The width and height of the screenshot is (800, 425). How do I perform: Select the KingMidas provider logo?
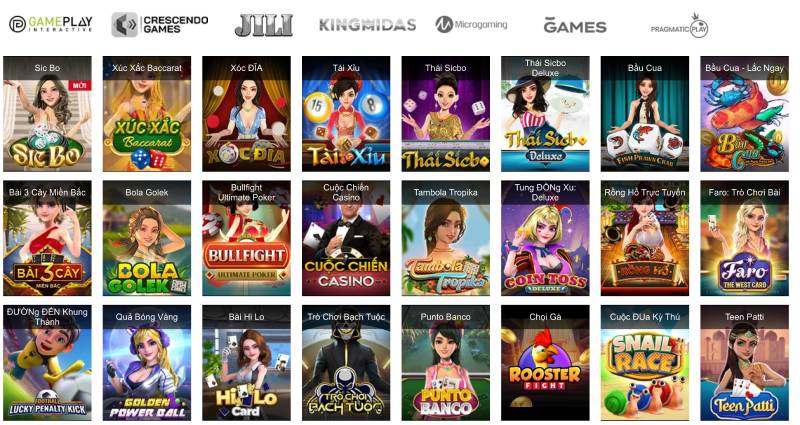point(367,24)
